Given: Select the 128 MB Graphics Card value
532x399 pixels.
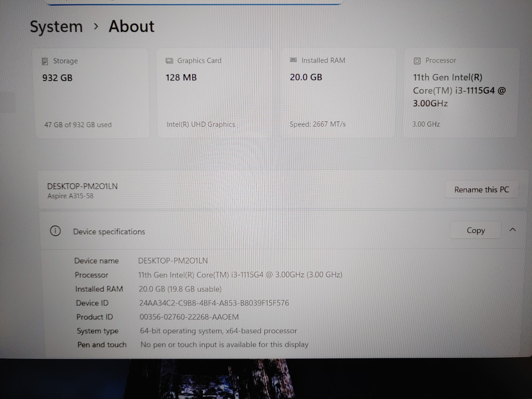Looking at the screenshot, I should 181,78.
